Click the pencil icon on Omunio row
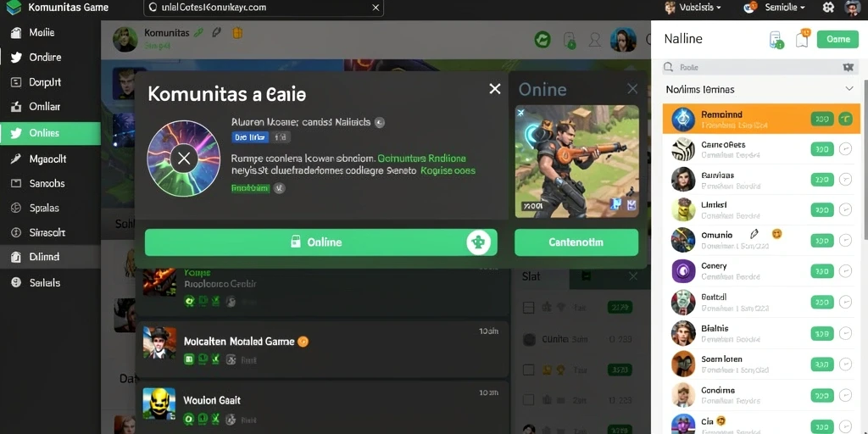The height and width of the screenshot is (434, 868). click(754, 234)
